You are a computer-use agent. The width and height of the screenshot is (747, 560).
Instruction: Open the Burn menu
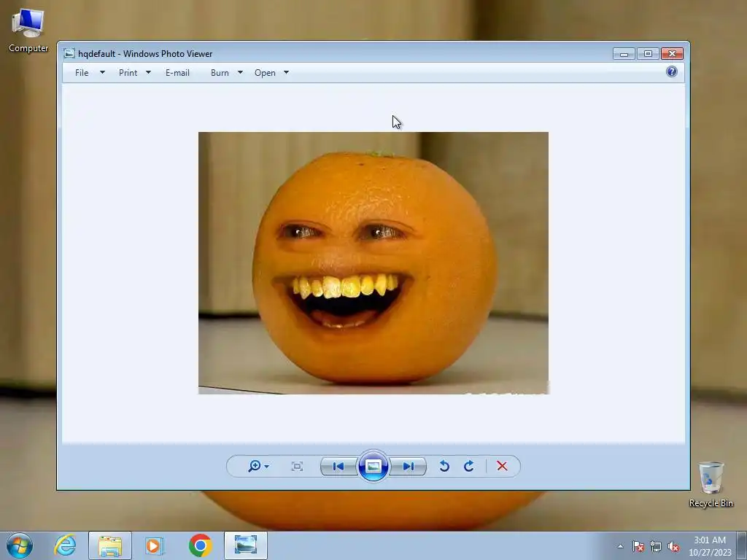coord(220,73)
